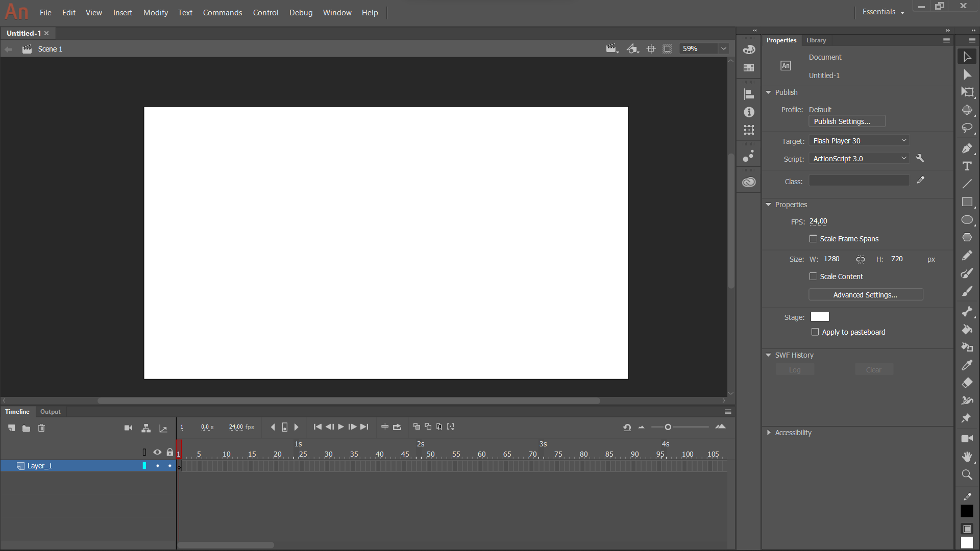
Task: Select the Selection (arrow) tool
Action: coord(967,57)
